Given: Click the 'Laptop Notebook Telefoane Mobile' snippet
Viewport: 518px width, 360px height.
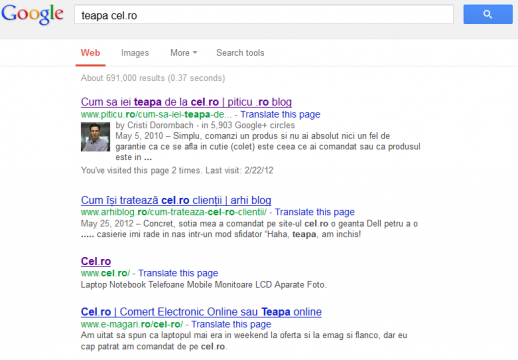Looking at the screenshot, I should click(204, 285).
